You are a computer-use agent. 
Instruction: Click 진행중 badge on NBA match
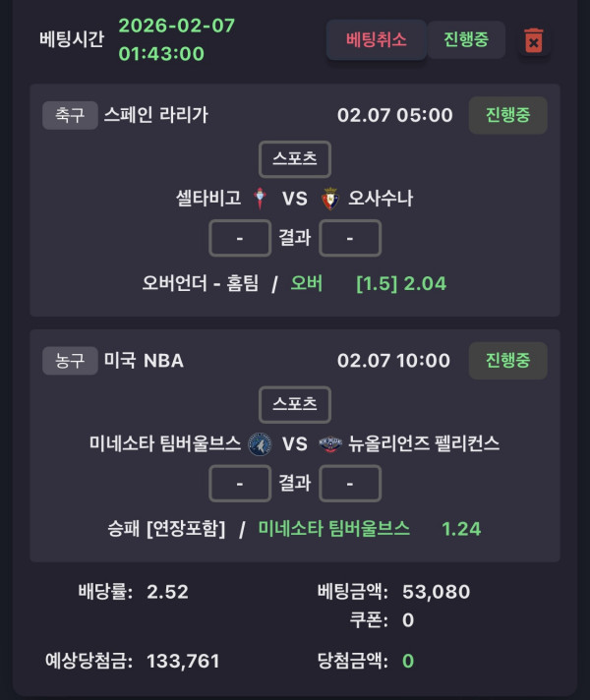click(x=507, y=361)
